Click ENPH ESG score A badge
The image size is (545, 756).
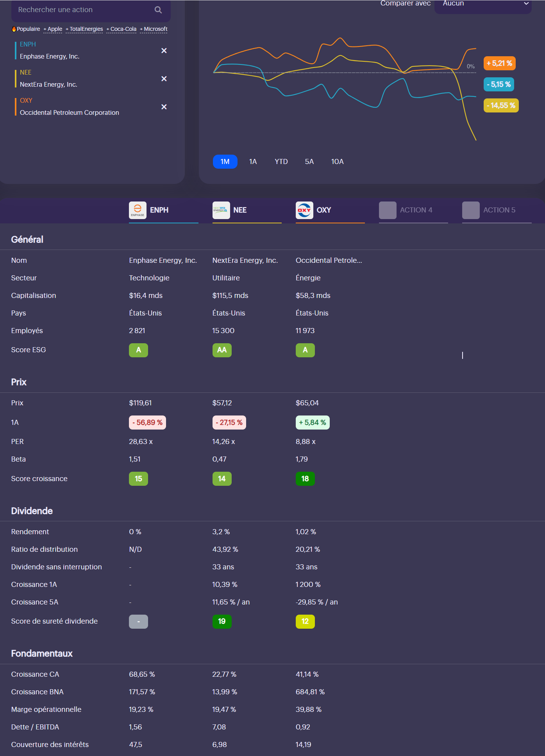[138, 350]
